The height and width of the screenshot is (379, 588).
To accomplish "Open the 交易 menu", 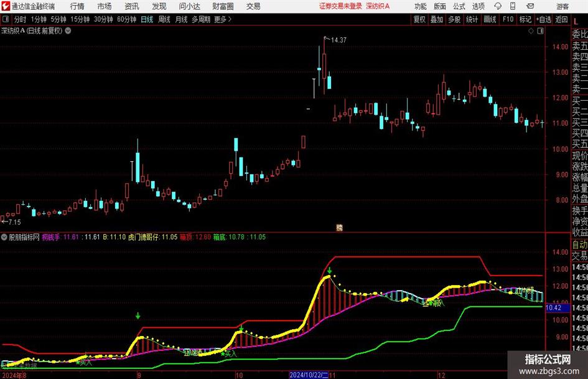I will pyautogui.click(x=253, y=6).
